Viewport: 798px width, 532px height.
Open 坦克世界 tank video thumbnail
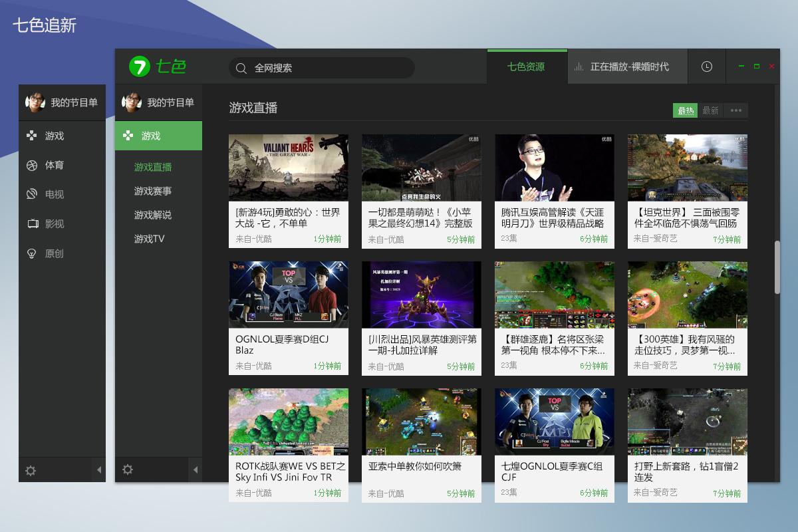click(x=688, y=168)
